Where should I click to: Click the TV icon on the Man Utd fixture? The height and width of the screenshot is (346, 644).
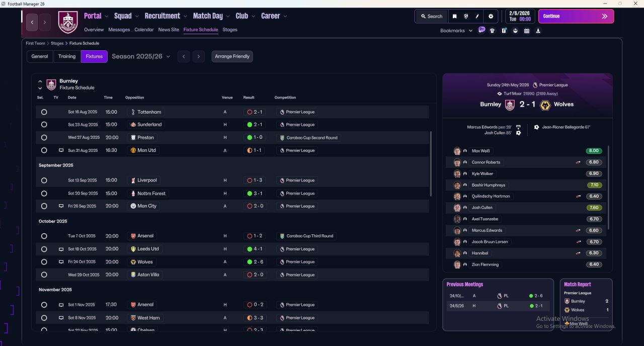pos(61,150)
